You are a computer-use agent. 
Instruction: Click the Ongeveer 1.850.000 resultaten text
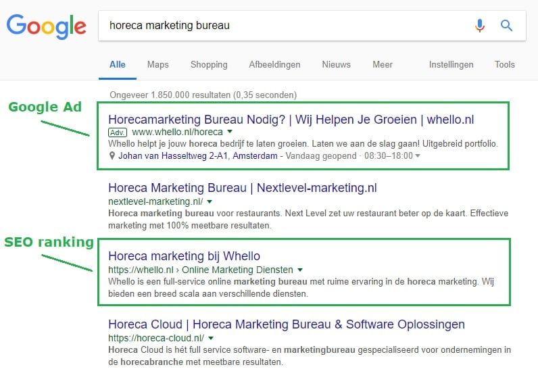[x=203, y=95]
